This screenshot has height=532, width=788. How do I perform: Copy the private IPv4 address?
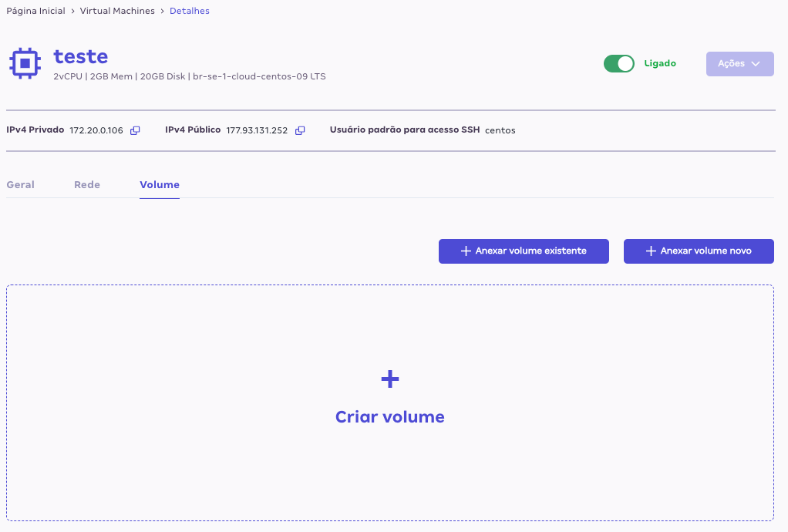click(x=135, y=130)
